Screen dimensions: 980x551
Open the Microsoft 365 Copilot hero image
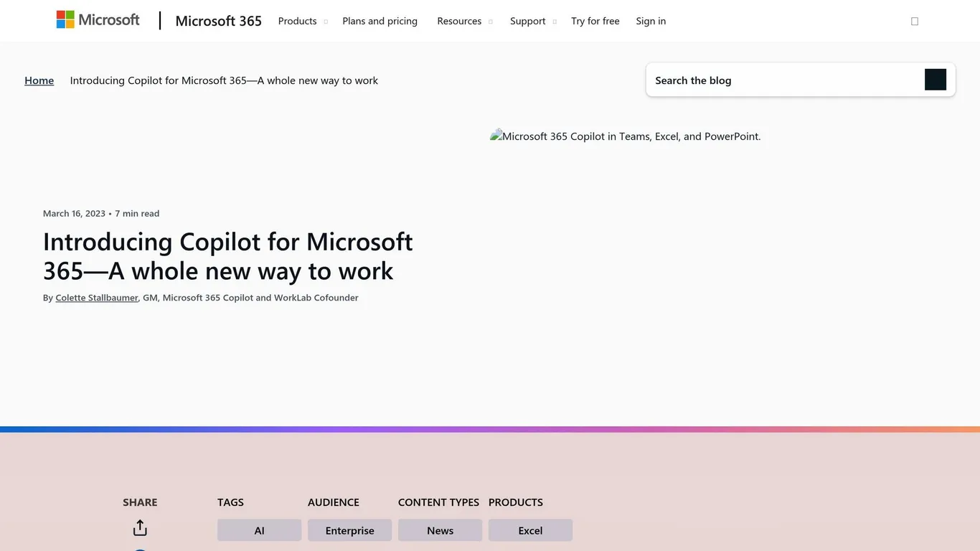625,136
